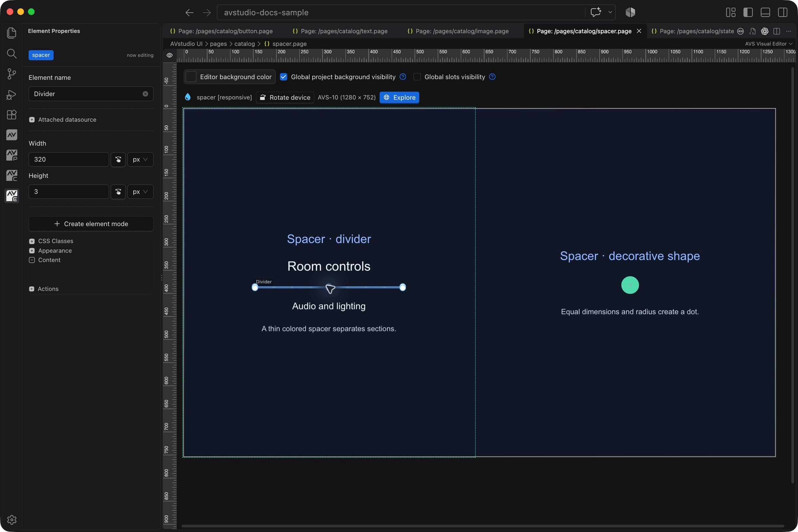Viewport: 798px width, 532px height.
Task: Click Create element mode button
Action: pos(91,224)
